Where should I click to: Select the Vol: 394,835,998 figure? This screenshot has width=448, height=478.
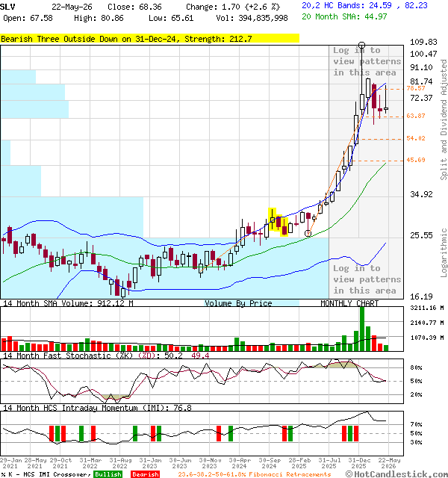[x=252, y=18]
